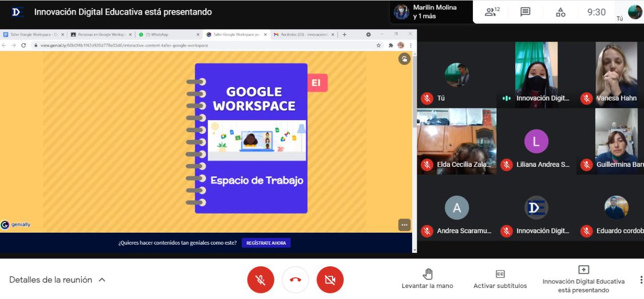Screen dimensions: 644x299
Task: Hang up with the red phone button
Action: coord(295,279)
